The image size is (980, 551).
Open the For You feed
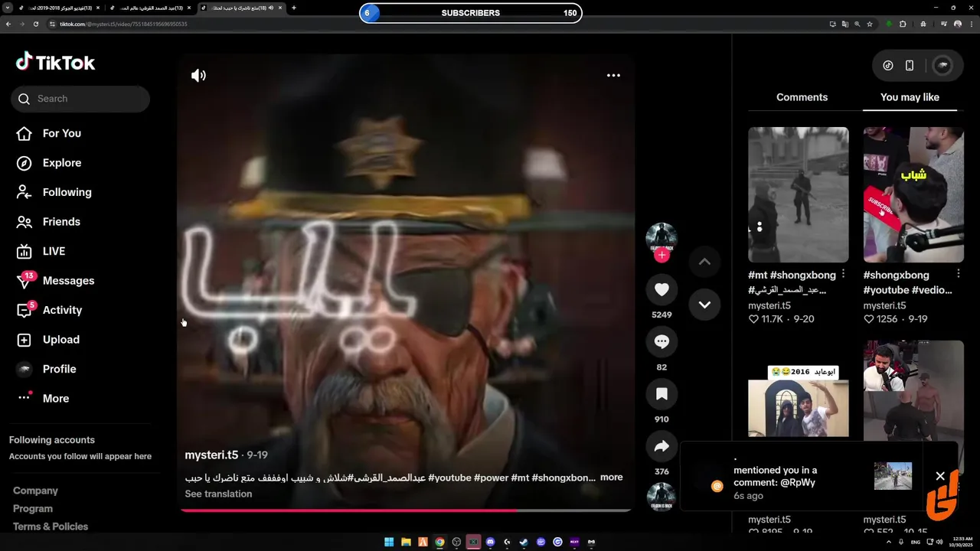pos(49,133)
